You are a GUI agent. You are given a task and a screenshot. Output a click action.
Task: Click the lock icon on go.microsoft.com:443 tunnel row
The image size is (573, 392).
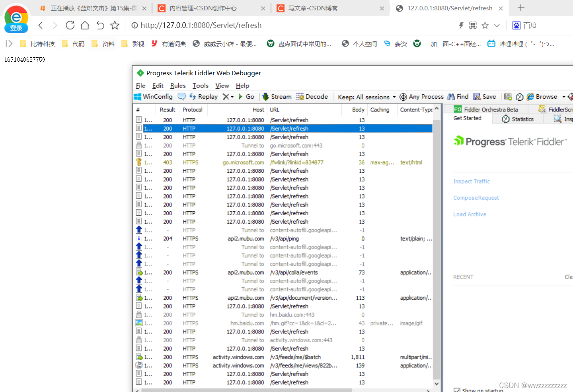[139, 145]
